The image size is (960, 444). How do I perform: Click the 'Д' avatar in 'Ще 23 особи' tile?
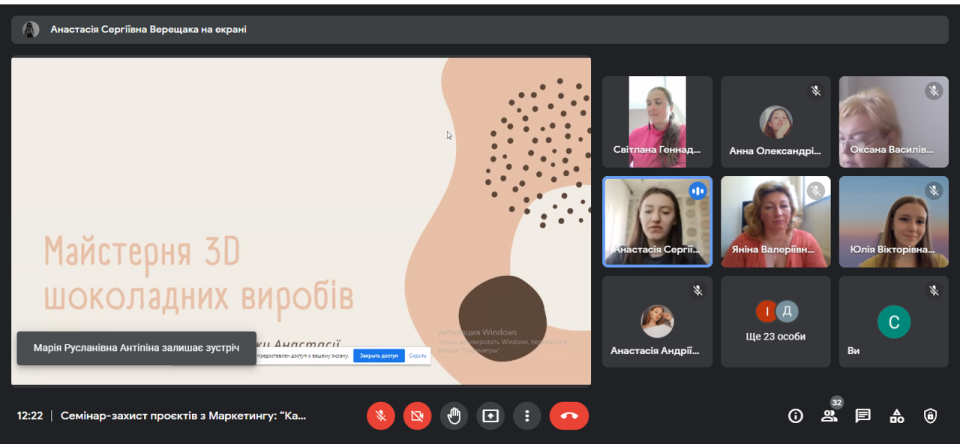click(787, 312)
